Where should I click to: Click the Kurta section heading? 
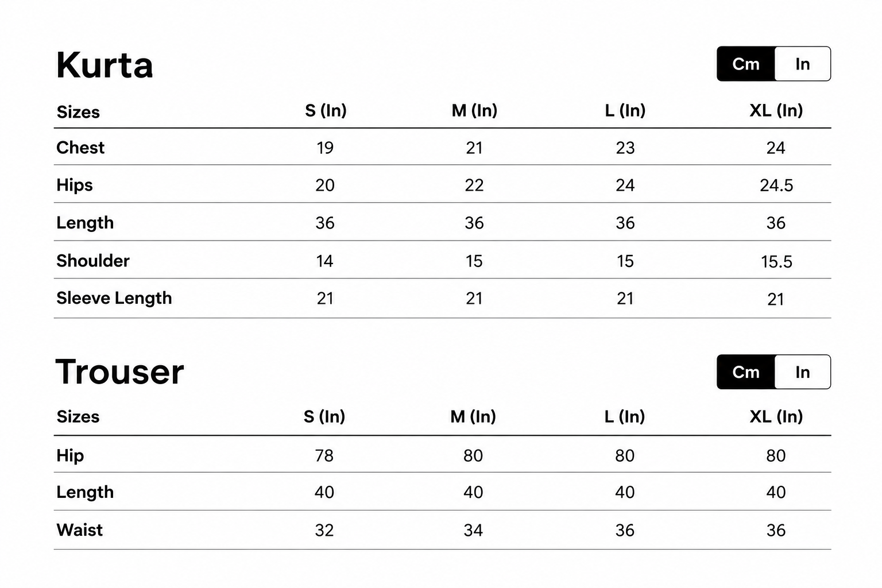click(x=105, y=65)
